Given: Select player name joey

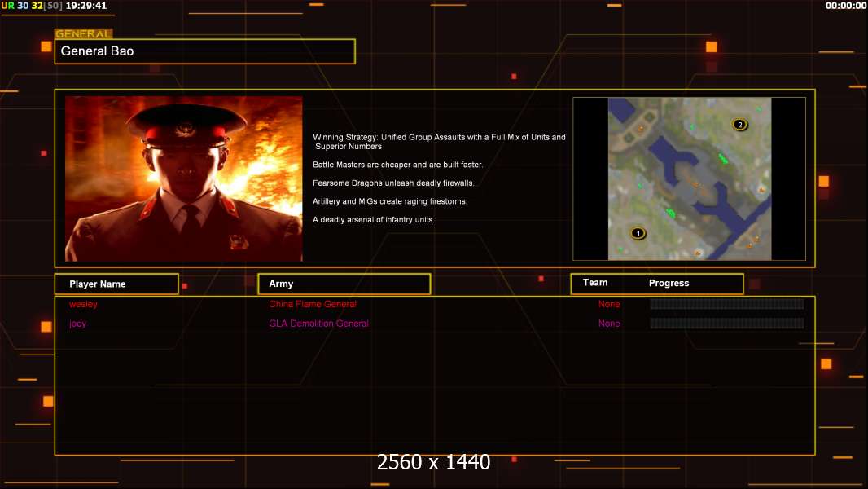Looking at the screenshot, I should click(77, 324).
